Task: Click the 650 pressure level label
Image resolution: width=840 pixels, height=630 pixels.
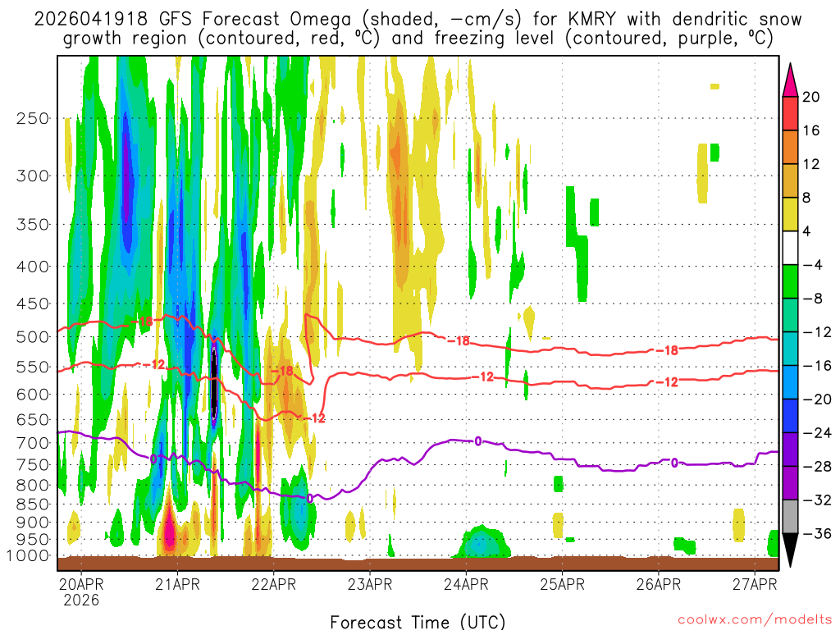Action: [x=33, y=419]
